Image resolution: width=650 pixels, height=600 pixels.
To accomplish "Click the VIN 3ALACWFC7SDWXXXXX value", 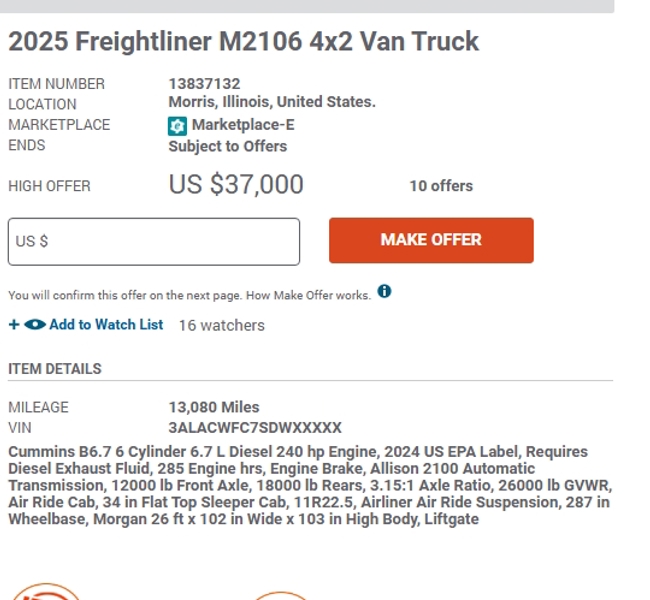I will tap(255, 428).
